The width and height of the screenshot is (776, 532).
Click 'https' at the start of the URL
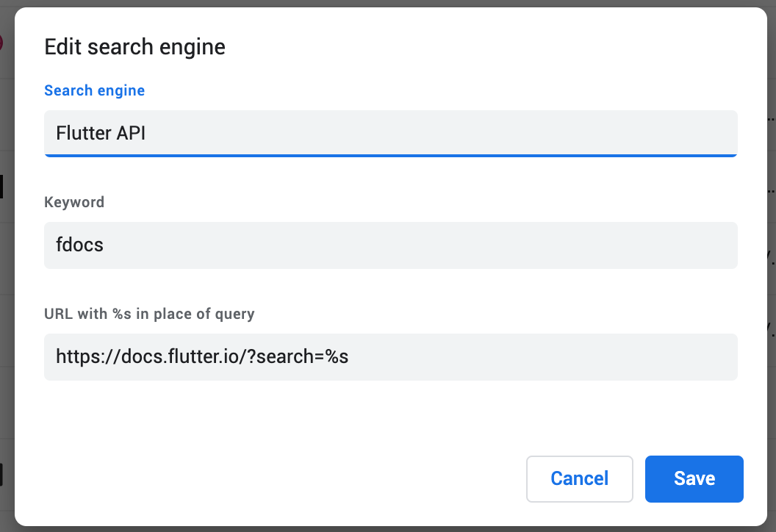(x=76, y=357)
